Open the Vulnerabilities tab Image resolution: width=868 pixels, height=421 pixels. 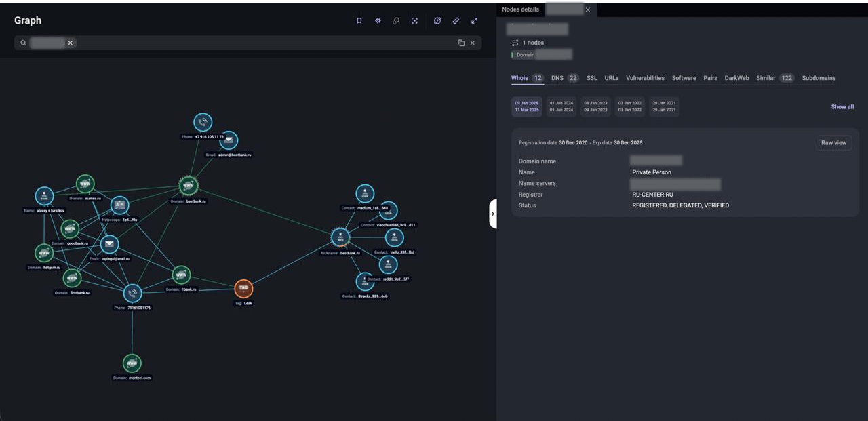(x=645, y=78)
